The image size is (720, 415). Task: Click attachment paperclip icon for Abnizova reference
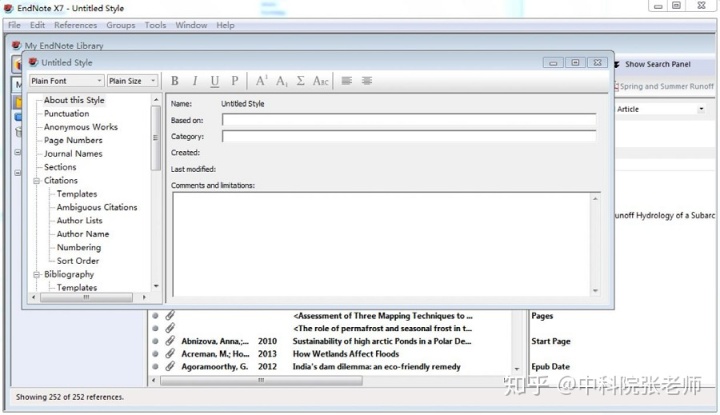pyautogui.click(x=170, y=341)
